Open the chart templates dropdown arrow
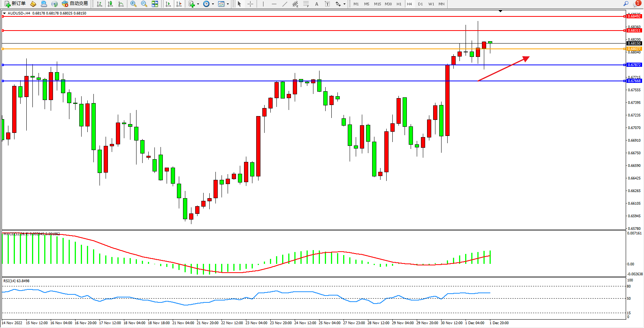This screenshot has height=328, width=644. coord(228,4)
